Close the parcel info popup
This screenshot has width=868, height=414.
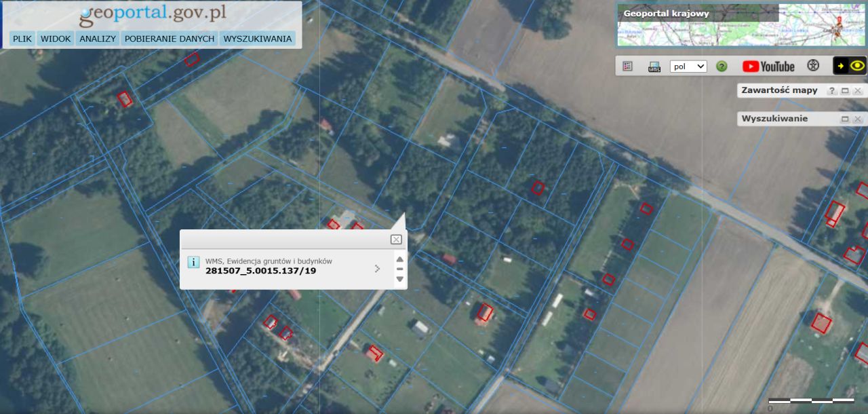point(396,240)
